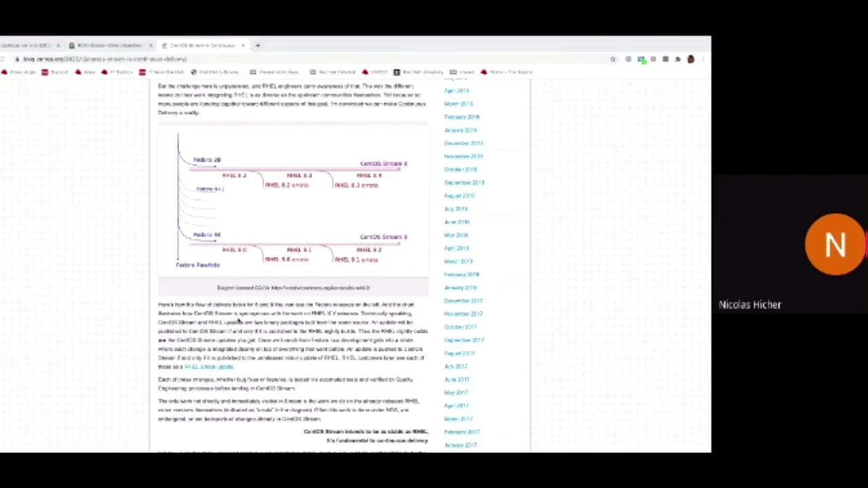Click the Nicolas Hicher participant name

pos(750,305)
